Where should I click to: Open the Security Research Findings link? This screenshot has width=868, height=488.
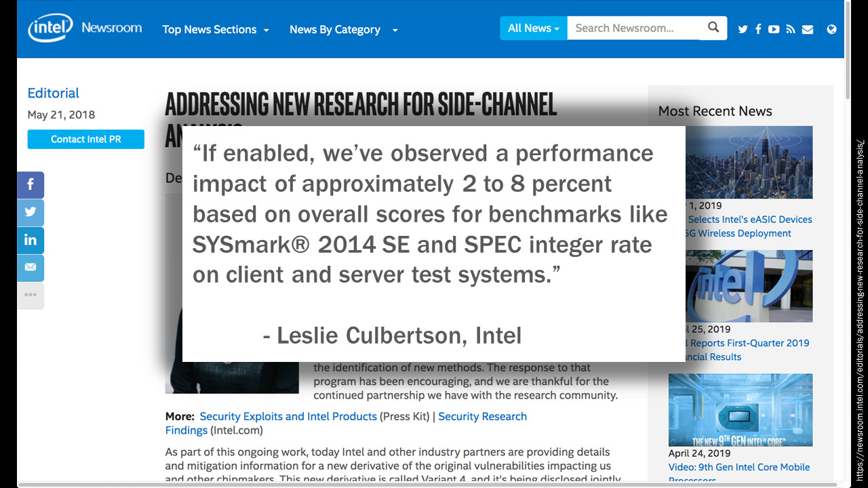coord(346,423)
